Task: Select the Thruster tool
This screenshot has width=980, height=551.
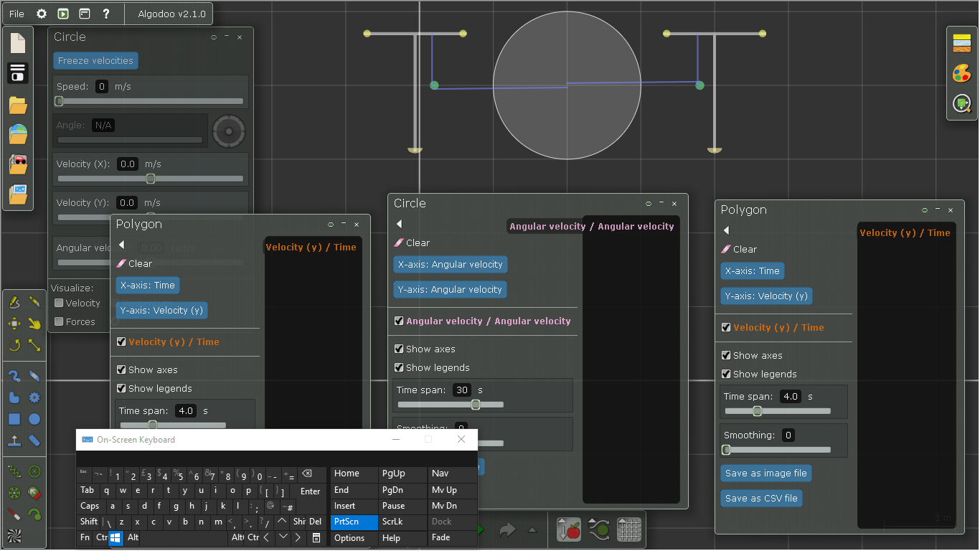Action: (x=34, y=493)
